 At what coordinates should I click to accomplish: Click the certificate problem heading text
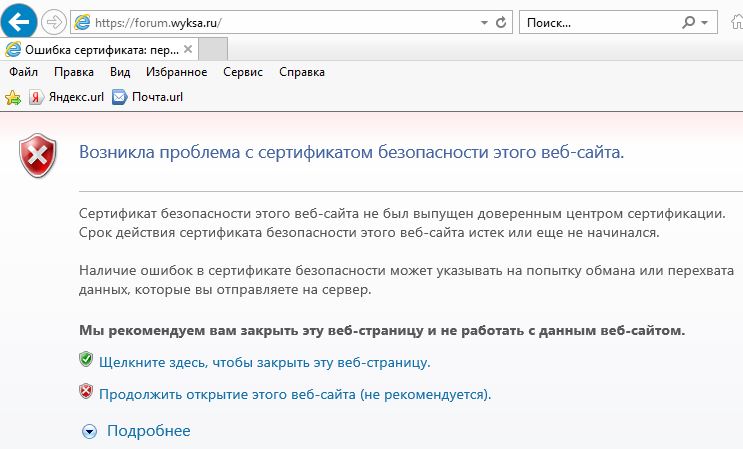[x=351, y=152]
